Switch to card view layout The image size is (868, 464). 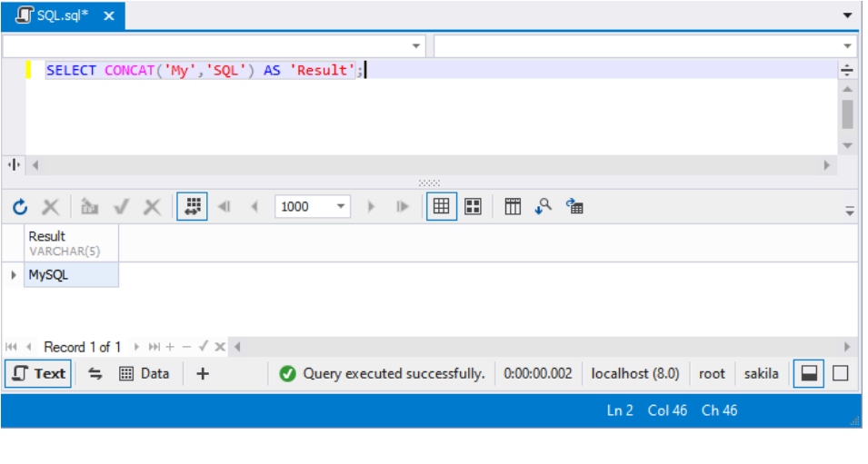click(x=473, y=207)
